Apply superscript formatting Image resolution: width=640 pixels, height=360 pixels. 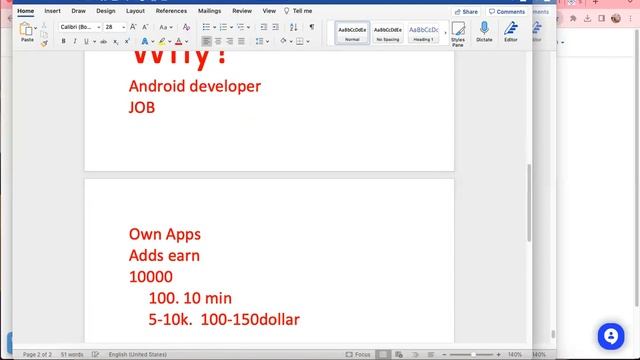[x=127, y=41]
